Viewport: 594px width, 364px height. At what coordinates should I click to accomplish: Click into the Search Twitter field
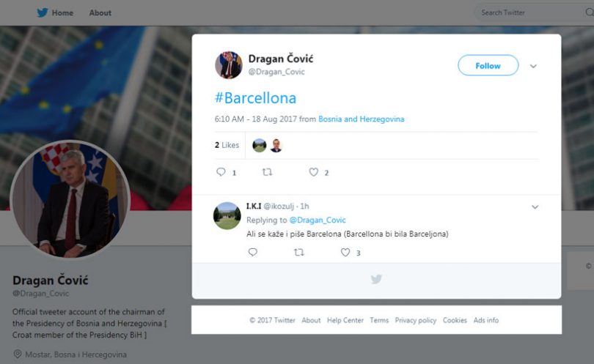tap(530, 12)
